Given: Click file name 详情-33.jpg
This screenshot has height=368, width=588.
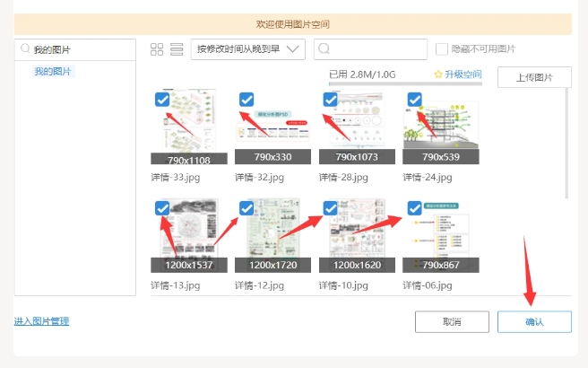Looking at the screenshot, I should pos(176,177).
